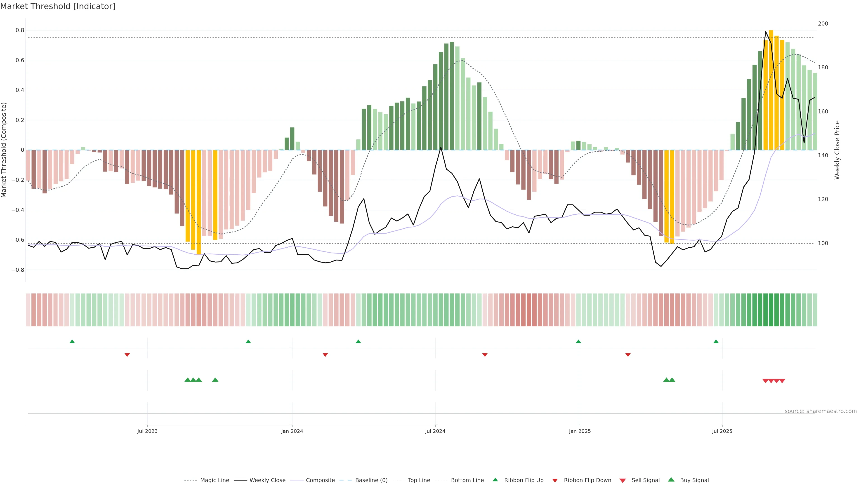The image size is (868, 488).
Task: Click Buy Signal legend triangle icon
Action: coord(671,480)
